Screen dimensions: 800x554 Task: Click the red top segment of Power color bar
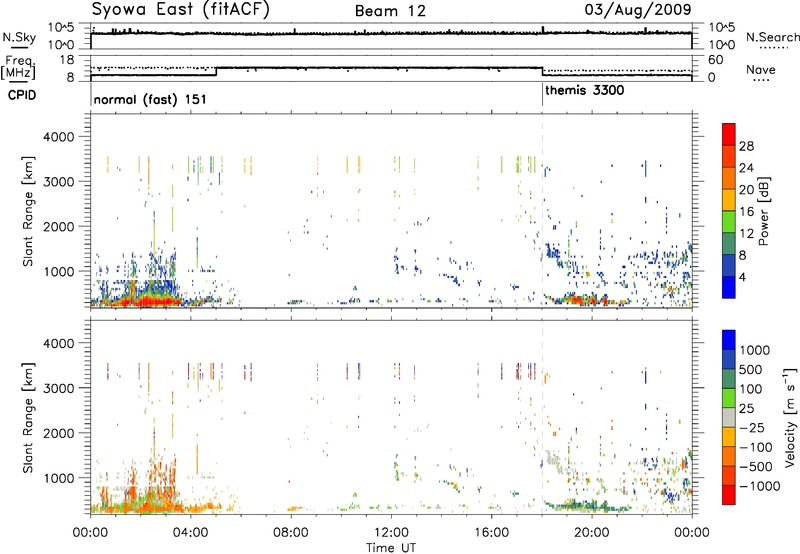click(729, 134)
